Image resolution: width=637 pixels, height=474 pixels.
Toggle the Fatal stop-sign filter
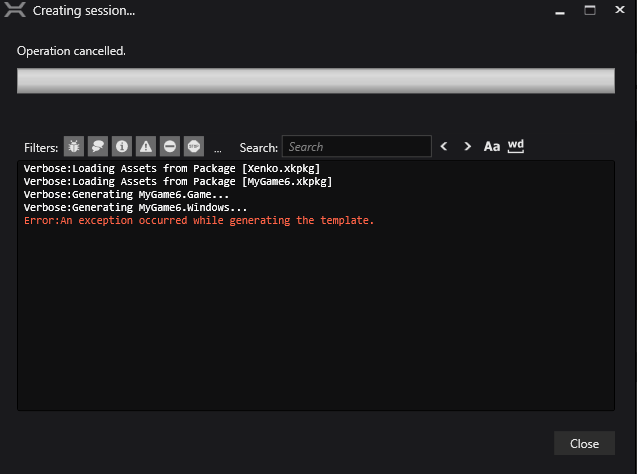pyautogui.click(x=194, y=146)
